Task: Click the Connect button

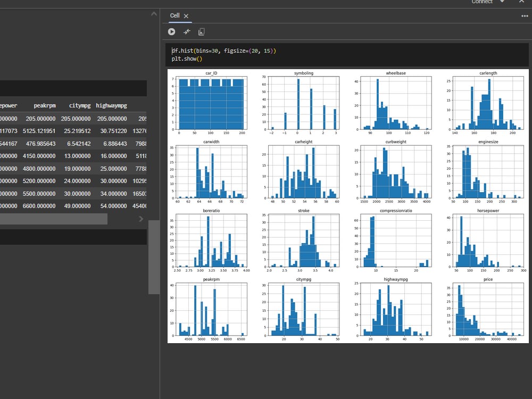Action: pos(482,2)
